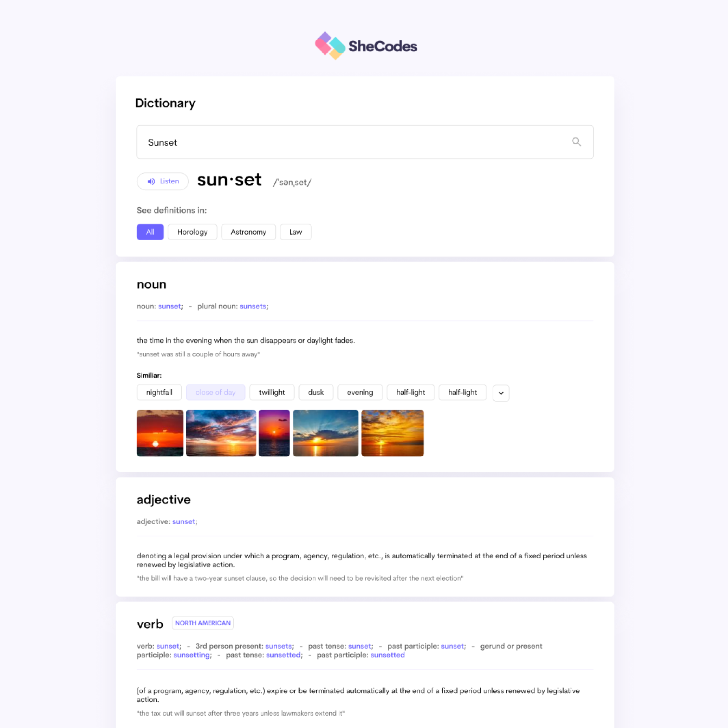Click the nightfall similar word toggle
This screenshot has height=728, width=728.
point(159,392)
